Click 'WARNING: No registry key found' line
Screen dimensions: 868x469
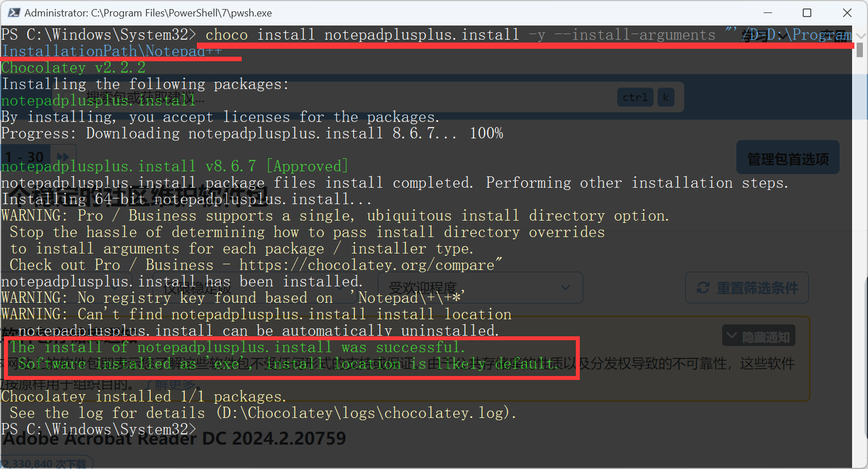pos(233,298)
